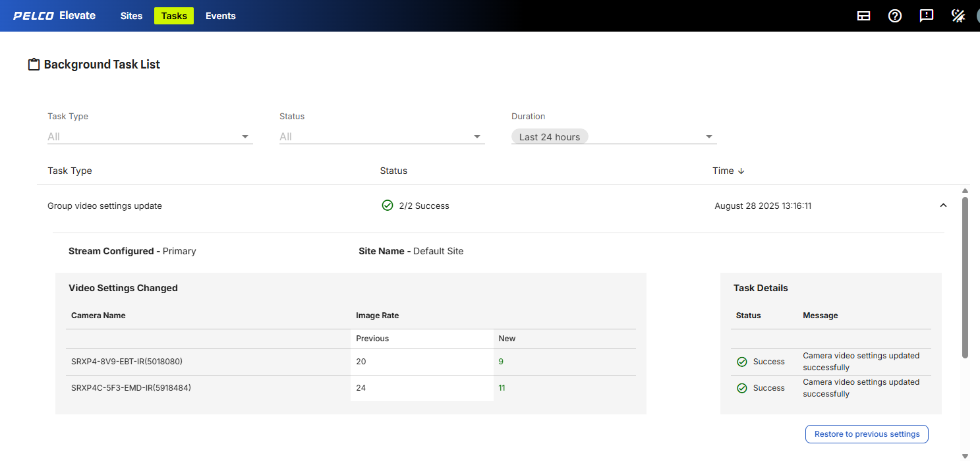Click the clipboard icon beside Background Task List
Viewport: 980px width, 473px height.
[x=34, y=65]
